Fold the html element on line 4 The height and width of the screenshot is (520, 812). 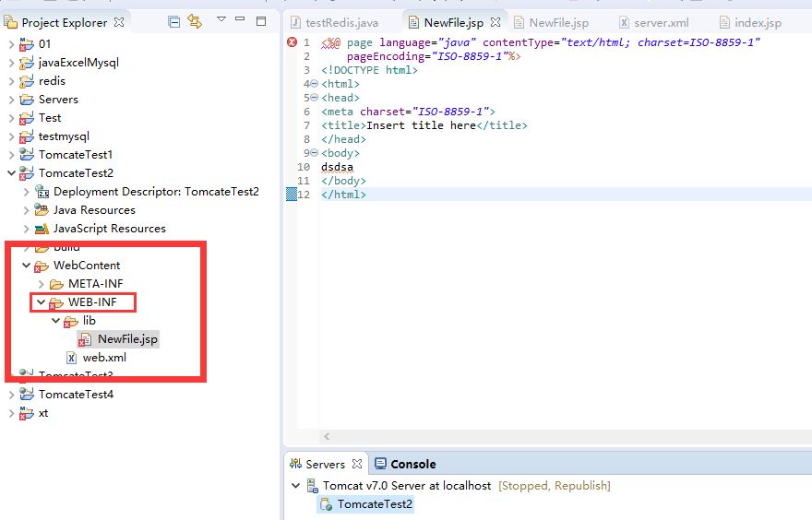(x=314, y=84)
